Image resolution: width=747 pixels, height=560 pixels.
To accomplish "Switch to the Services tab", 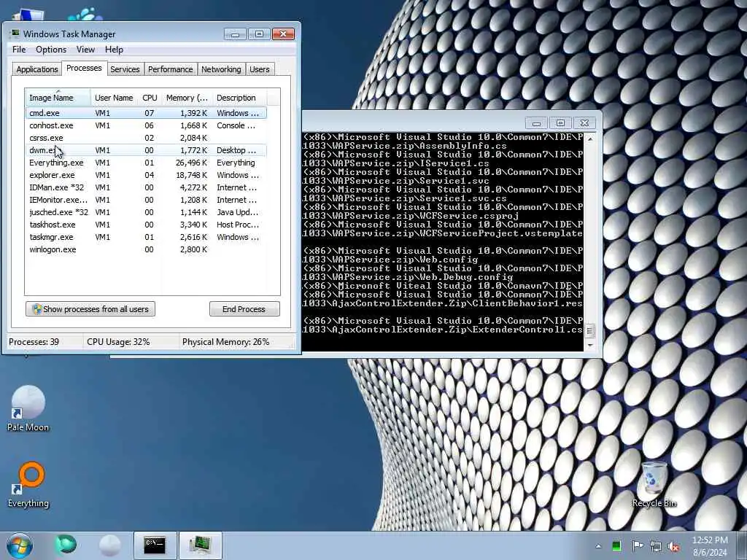I will point(125,69).
